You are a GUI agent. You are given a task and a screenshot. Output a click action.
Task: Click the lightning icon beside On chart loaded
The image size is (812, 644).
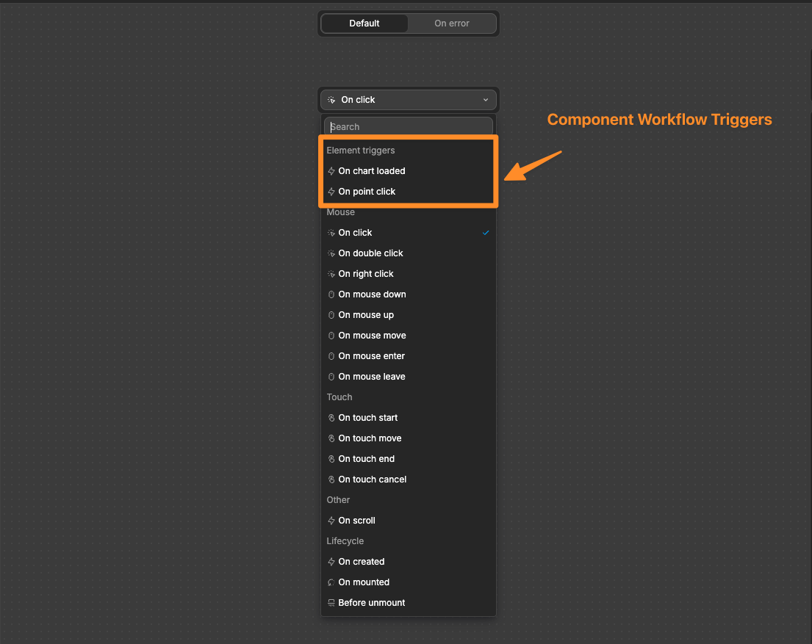tap(332, 171)
